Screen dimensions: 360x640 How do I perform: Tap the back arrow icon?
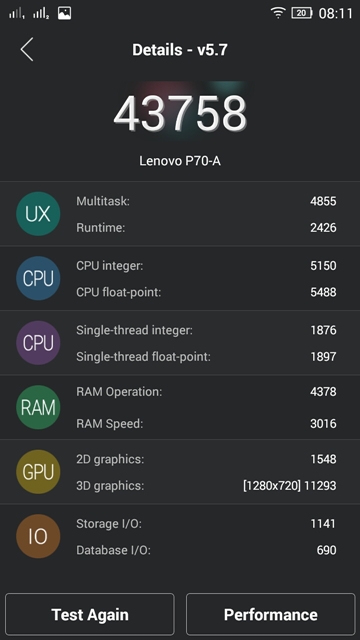click(27, 49)
